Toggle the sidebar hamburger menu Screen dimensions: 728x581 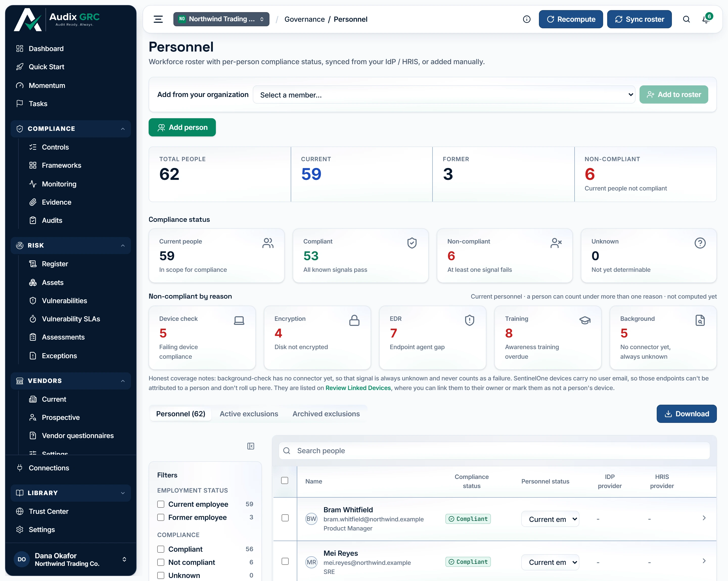pos(158,19)
